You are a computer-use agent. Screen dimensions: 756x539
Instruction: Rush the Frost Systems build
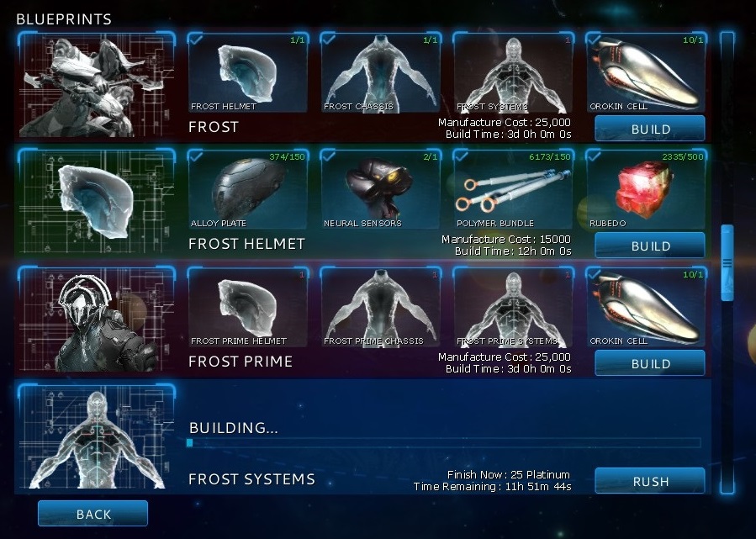tap(650, 481)
